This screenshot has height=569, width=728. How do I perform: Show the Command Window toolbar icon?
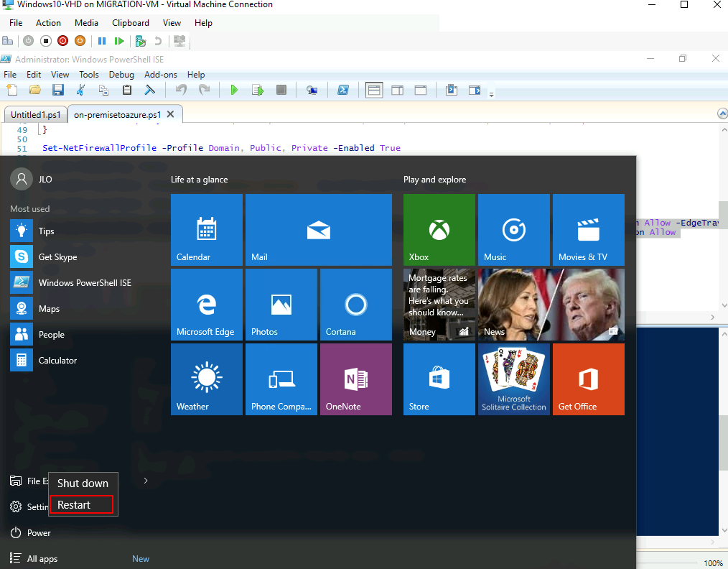452,90
